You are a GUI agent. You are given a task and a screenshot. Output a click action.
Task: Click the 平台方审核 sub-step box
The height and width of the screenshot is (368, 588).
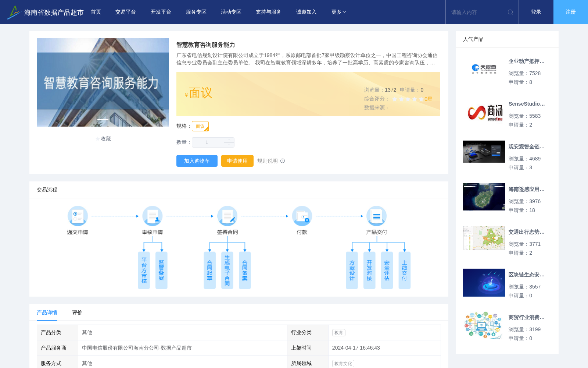point(144,270)
